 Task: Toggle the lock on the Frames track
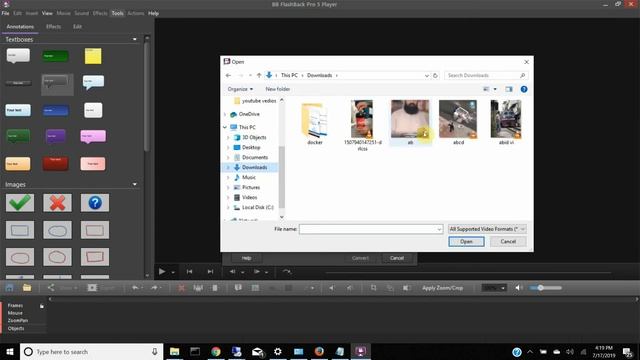[x=42, y=306]
